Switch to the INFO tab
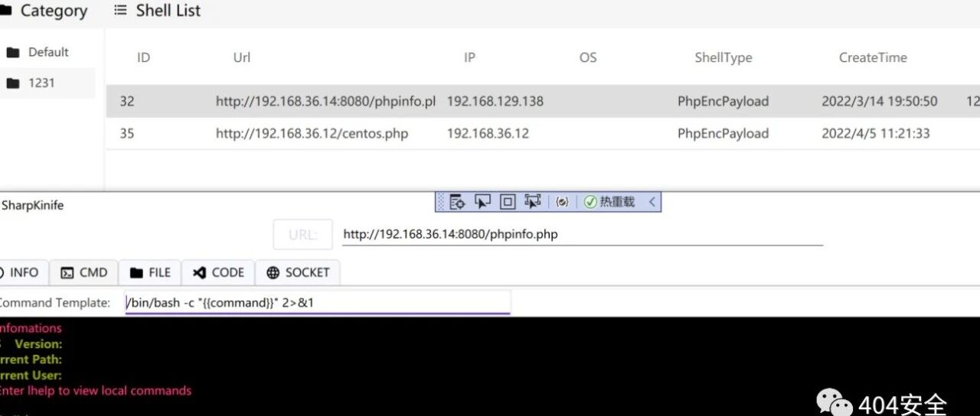This screenshot has width=980, height=416. click(21, 272)
